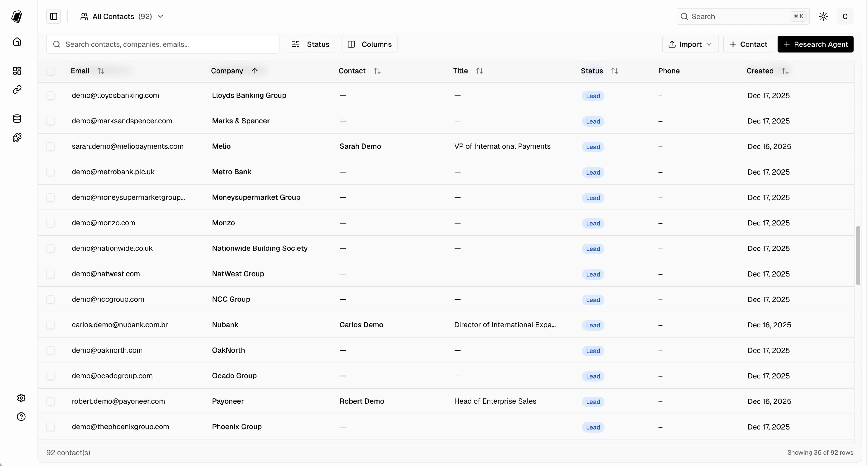Open the dashboard grid icon in sidebar
This screenshot has height=466, width=868.
[17, 71]
